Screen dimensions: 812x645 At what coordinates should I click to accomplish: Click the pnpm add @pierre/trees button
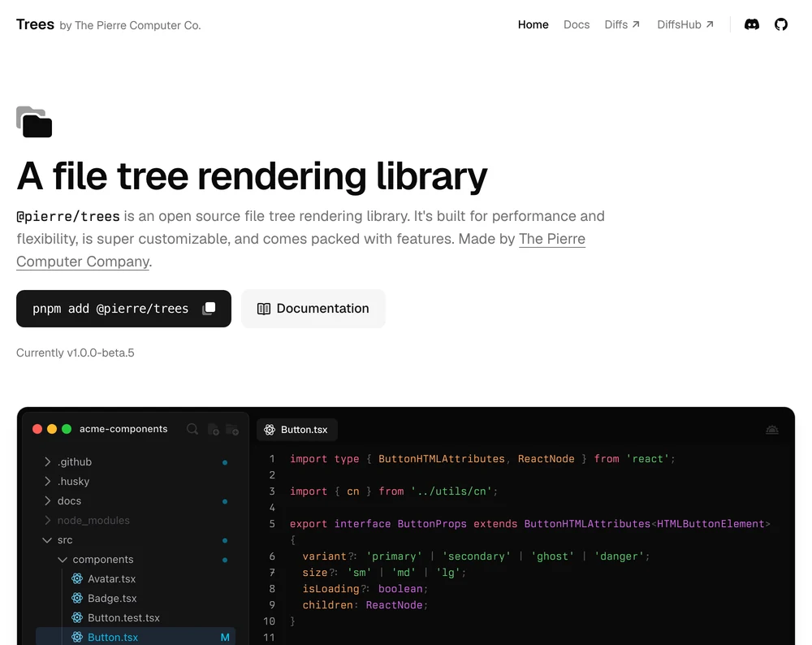pyautogui.click(x=123, y=309)
